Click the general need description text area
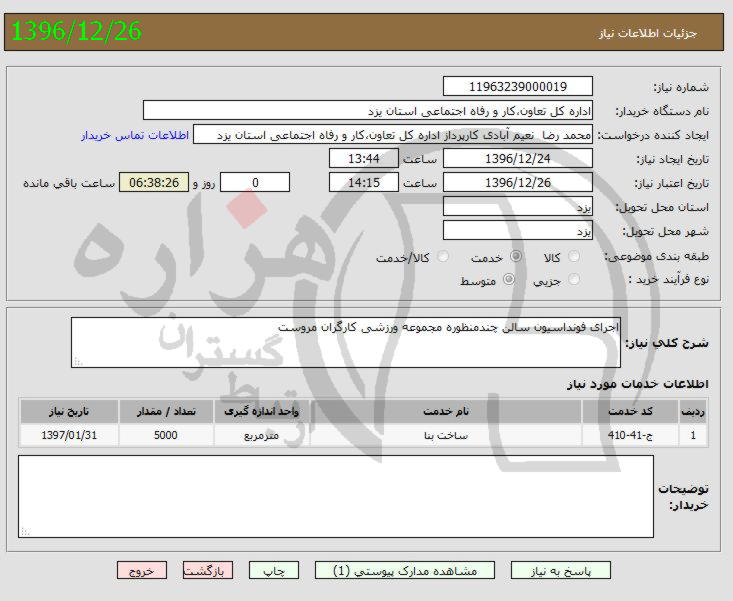The image size is (733, 601). (x=346, y=343)
